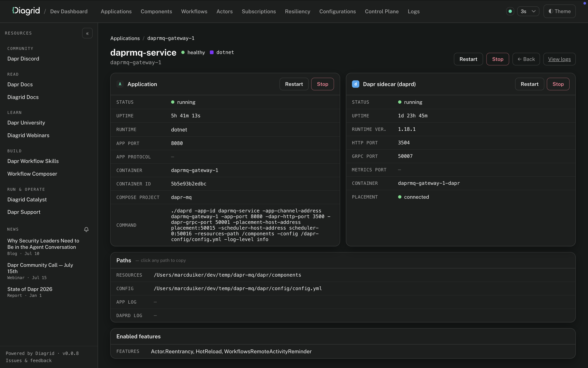Image resolution: width=588 pixels, height=368 pixels.
Task: Click the GRPC port value 50007
Action: (405, 156)
